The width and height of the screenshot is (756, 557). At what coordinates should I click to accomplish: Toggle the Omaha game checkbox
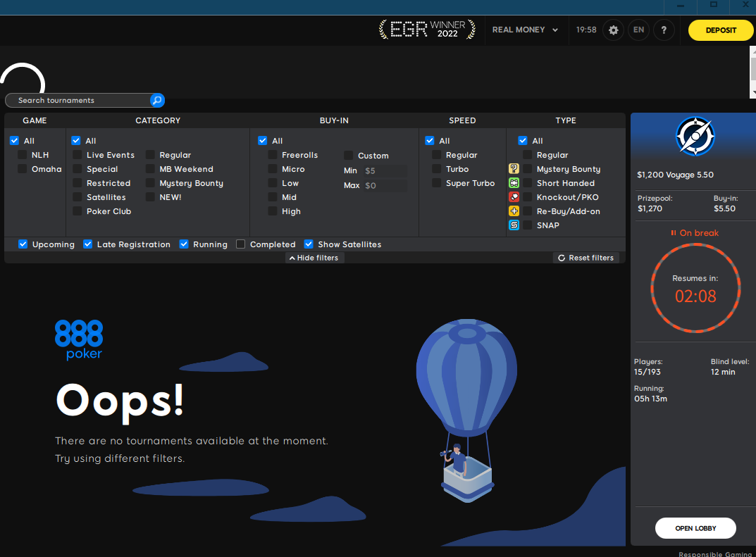pos(22,168)
